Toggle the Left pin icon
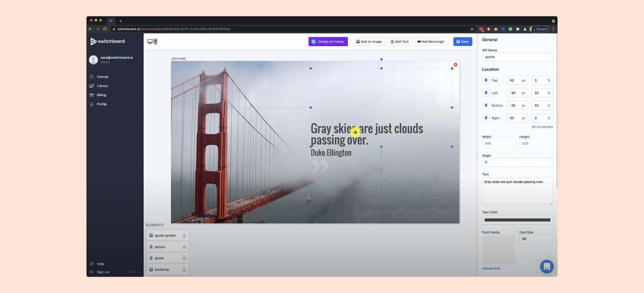The height and width of the screenshot is (293, 644). tap(486, 93)
